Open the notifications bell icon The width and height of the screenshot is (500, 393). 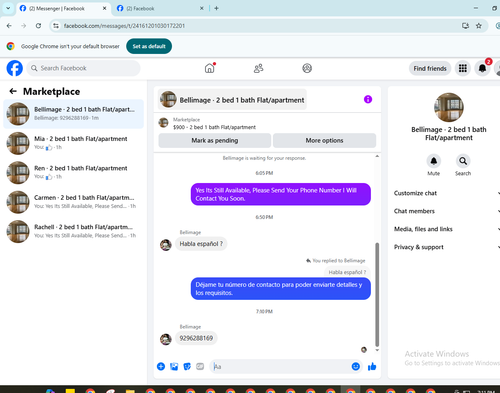(482, 68)
